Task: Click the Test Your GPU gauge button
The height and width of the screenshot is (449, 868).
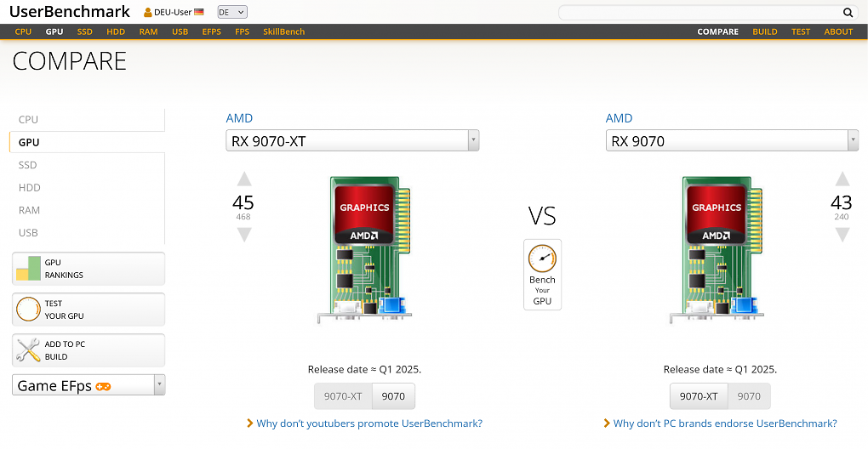Action: pos(88,310)
